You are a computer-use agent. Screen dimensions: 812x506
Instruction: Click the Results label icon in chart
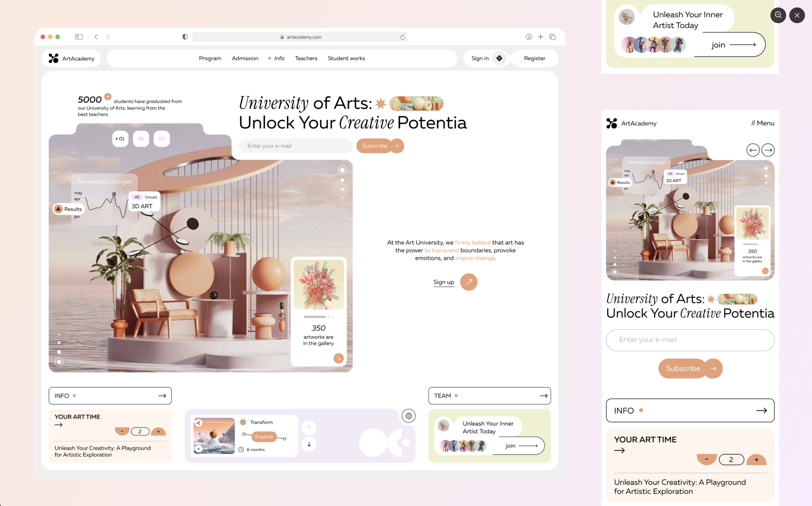[x=58, y=209]
